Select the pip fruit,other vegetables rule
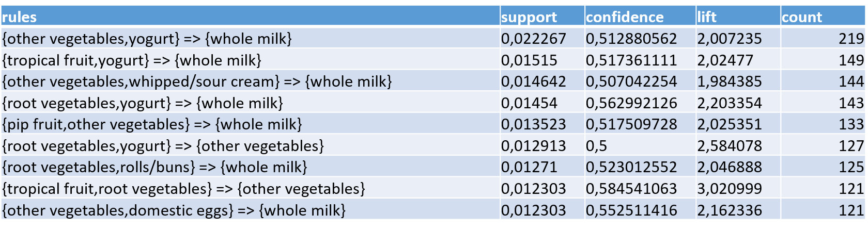This screenshot has height=230, width=868. point(152,124)
